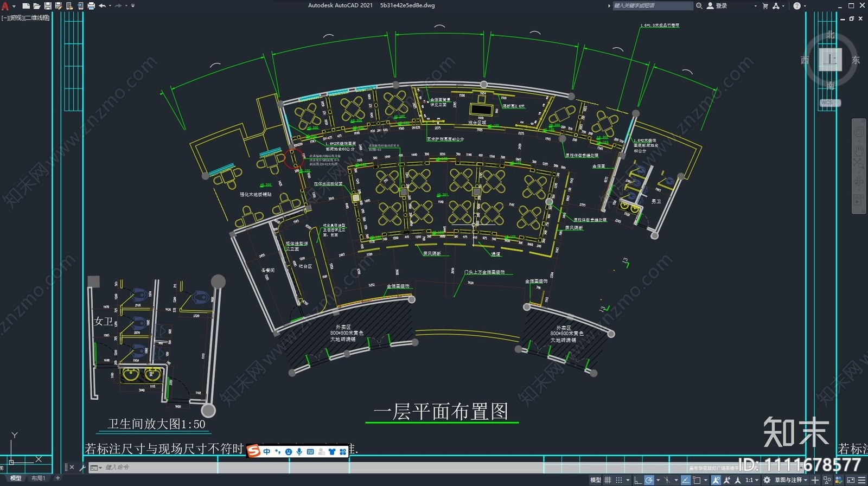Click the search keyword input field

click(653, 5)
